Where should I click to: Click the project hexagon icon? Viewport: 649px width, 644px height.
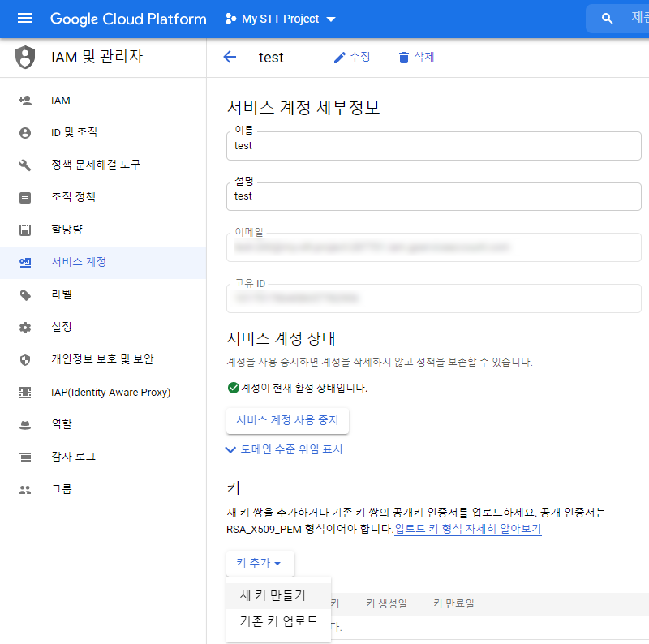[x=230, y=19]
